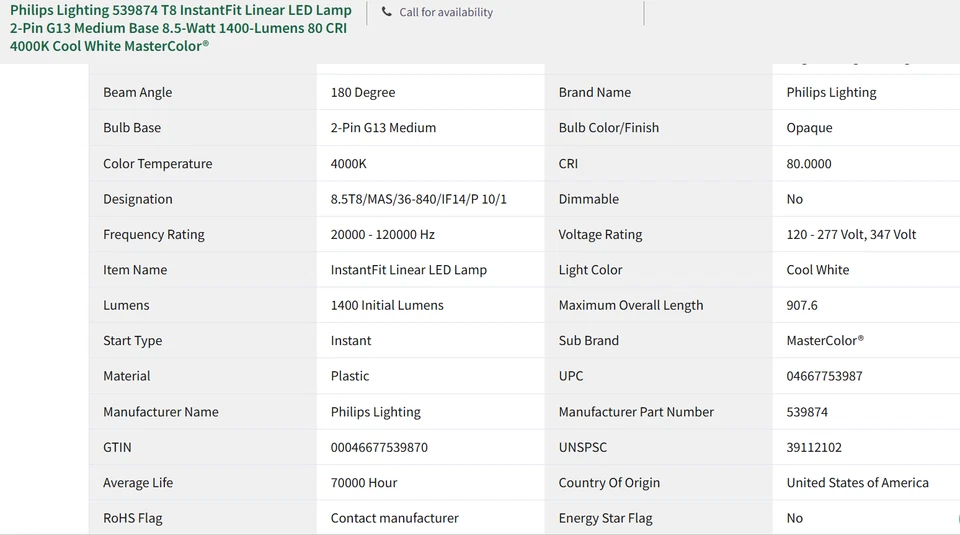Viewport: 960px width, 535px height.
Task: Select the 120 - 277 Volt, 347 Volt value
Action: click(851, 234)
